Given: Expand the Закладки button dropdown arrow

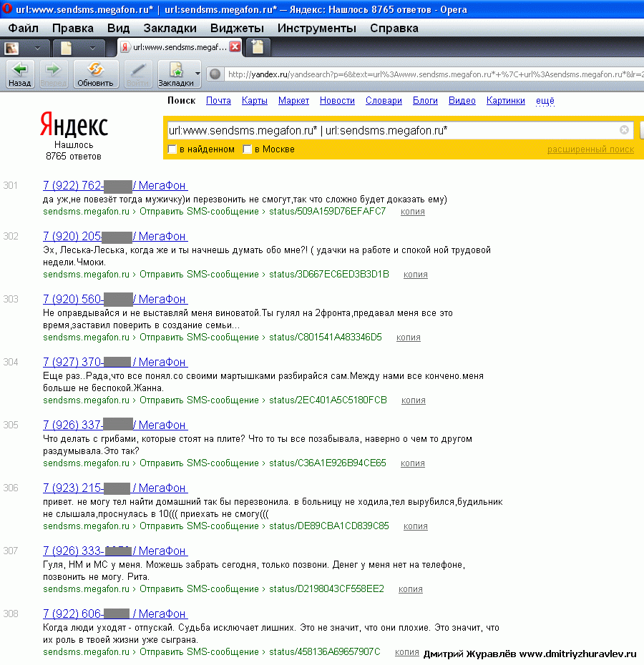Looking at the screenshot, I should point(197,74).
